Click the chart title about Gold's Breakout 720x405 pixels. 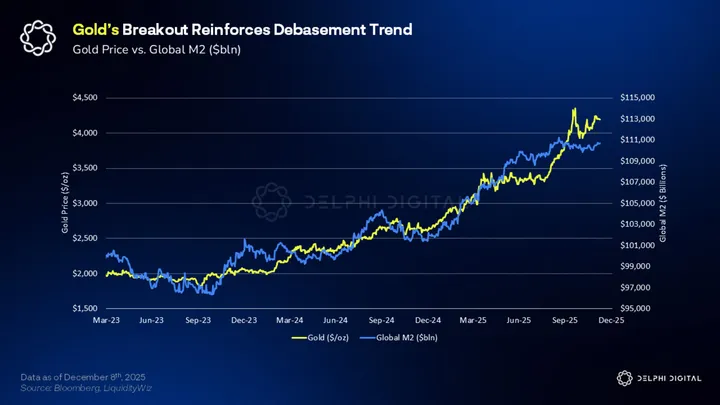pyautogui.click(x=243, y=30)
